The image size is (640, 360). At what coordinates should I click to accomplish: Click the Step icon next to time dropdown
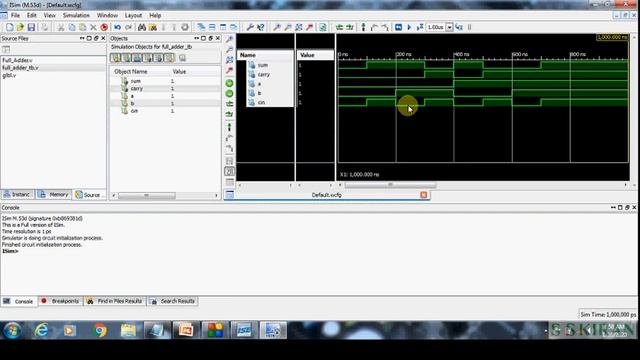pyautogui.click(x=459, y=27)
